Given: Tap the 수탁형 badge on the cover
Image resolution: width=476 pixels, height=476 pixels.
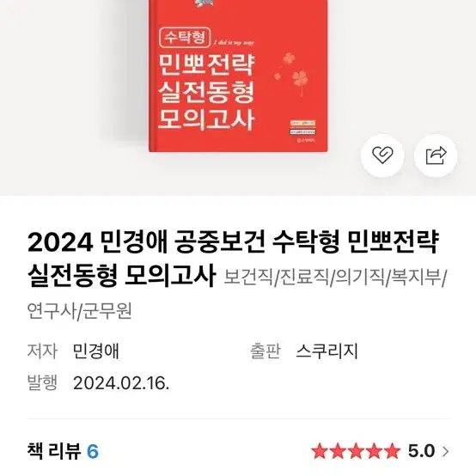Looking at the screenshot, I should [185, 38].
